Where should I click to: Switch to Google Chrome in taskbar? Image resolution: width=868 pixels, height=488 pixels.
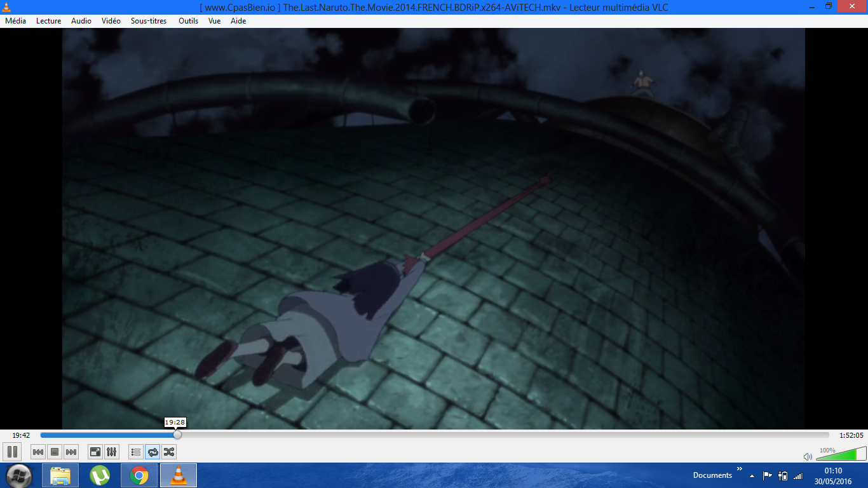pyautogui.click(x=139, y=475)
